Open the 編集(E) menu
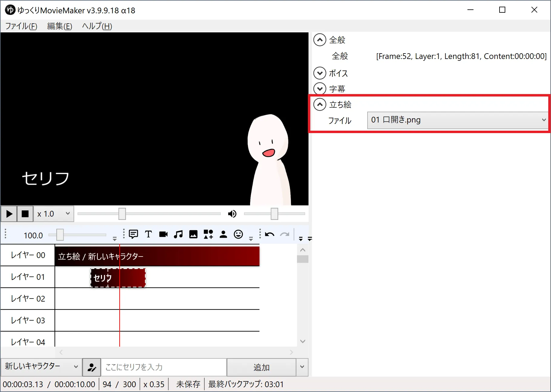Image resolution: width=551 pixels, height=392 pixels. click(x=60, y=26)
